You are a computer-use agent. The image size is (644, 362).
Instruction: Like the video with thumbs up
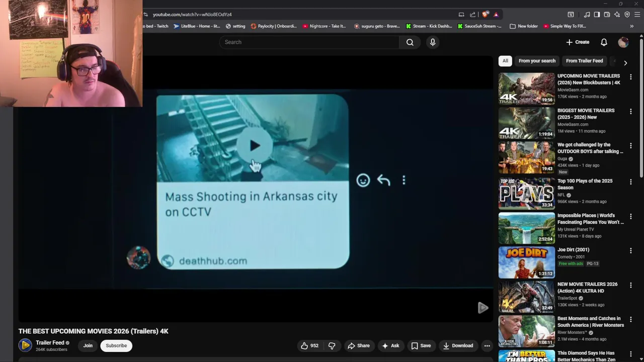pyautogui.click(x=309, y=346)
